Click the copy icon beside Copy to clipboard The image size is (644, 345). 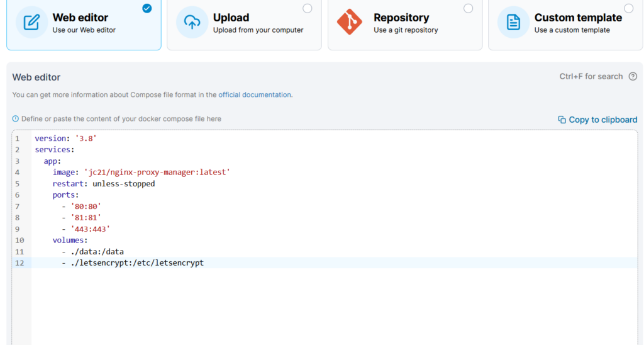pyautogui.click(x=562, y=120)
